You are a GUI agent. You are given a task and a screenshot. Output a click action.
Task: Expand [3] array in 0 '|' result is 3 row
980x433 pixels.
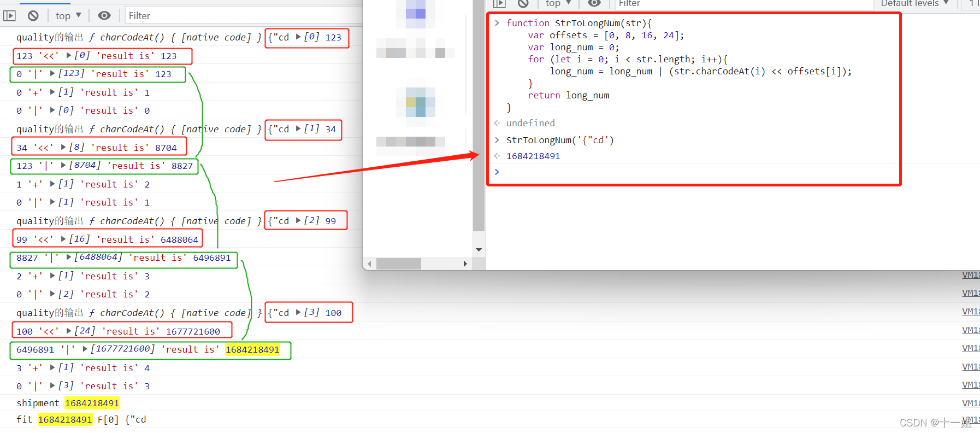(x=52, y=385)
